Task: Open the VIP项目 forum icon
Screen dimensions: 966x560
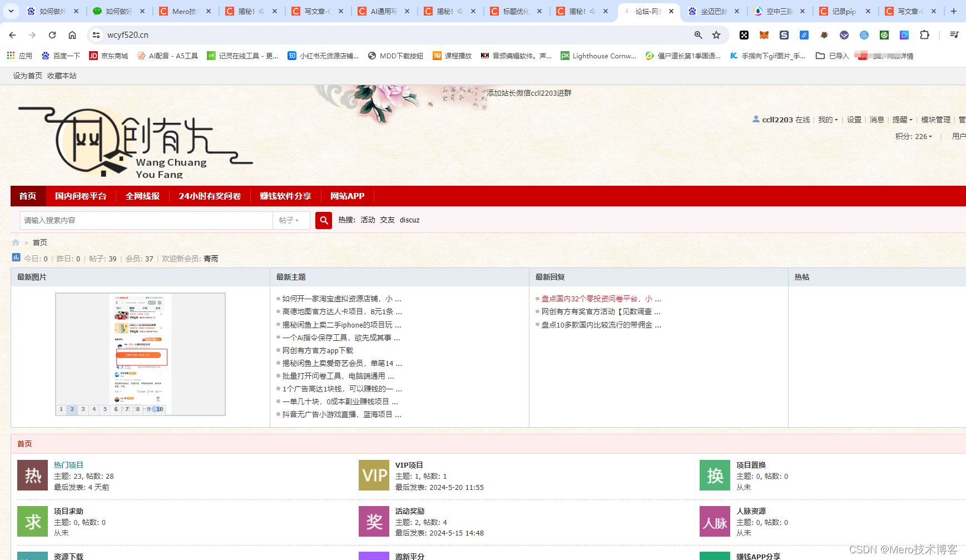Action: [x=374, y=475]
